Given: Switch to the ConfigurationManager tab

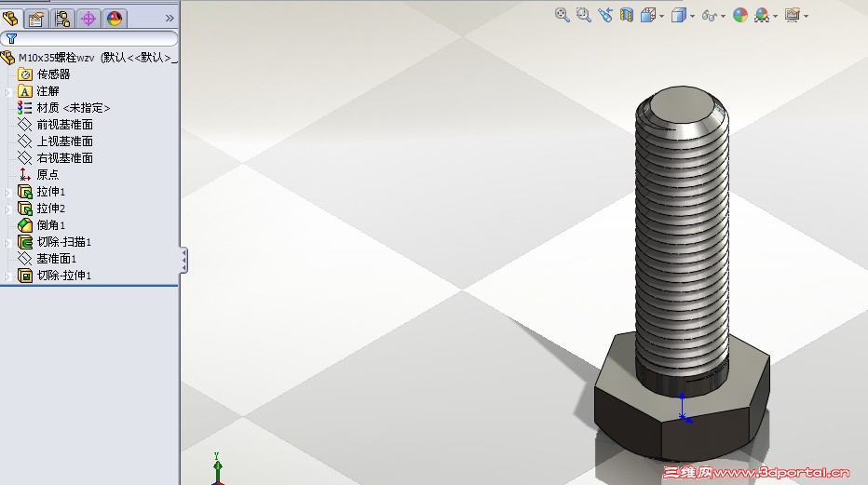Looking at the screenshot, I should (62, 19).
